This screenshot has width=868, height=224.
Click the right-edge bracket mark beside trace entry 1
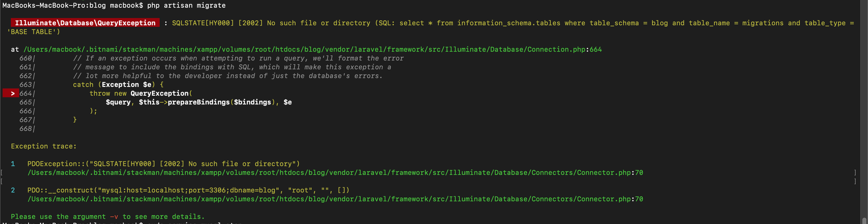(x=855, y=172)
